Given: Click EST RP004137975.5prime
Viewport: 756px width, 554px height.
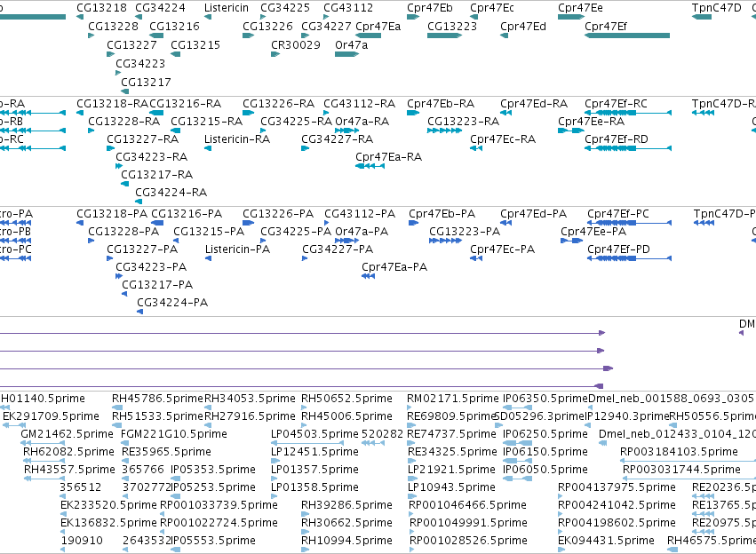Looking at the screenshot, I should click(x=617, y=487).
